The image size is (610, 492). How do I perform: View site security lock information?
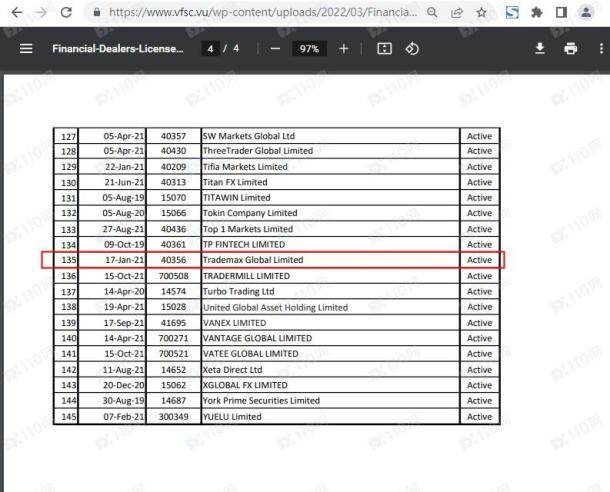tap(97, 12)
